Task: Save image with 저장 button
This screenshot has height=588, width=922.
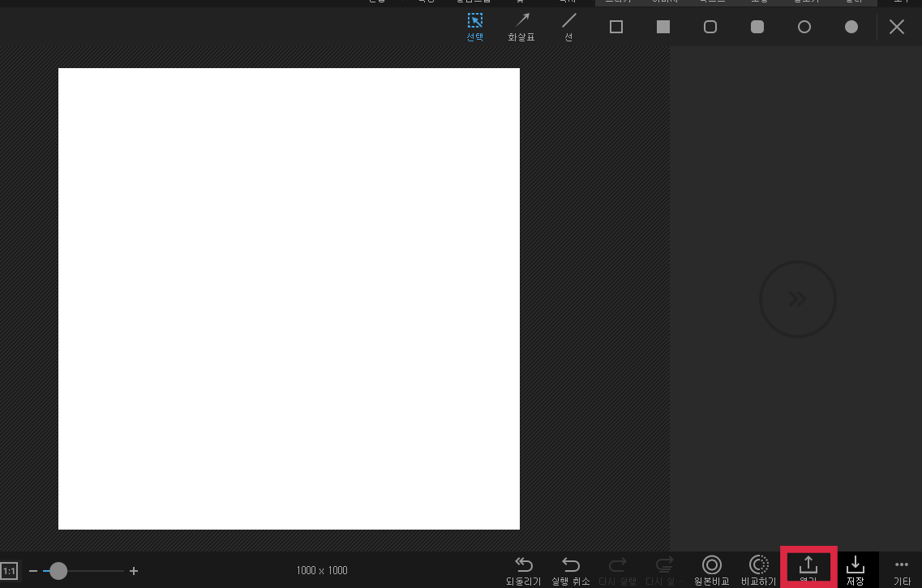Action: pos(855,571)
